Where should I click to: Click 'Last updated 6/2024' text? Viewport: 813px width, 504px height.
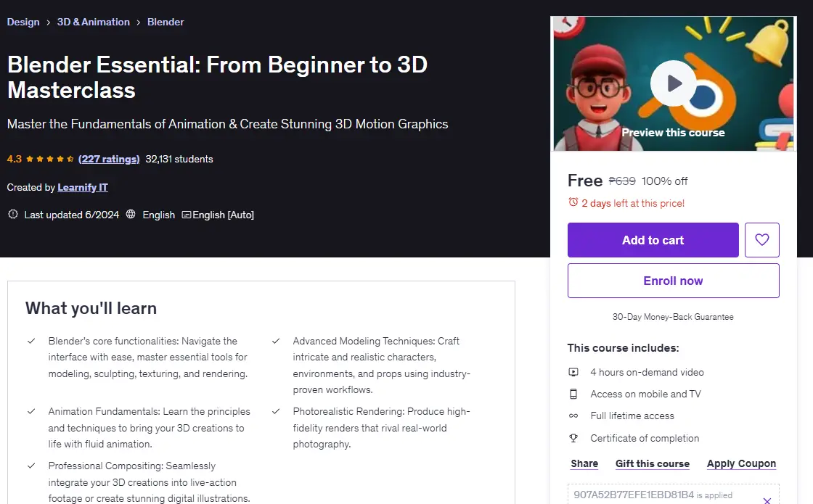point(72,215)
